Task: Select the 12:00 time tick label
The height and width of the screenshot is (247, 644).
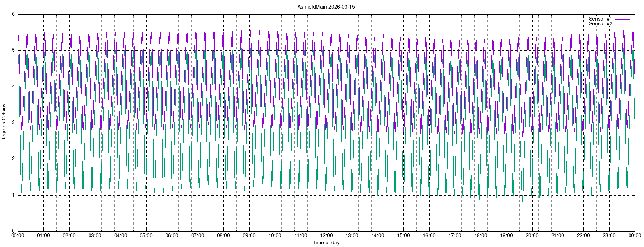Action: click(x=326, y=236)
